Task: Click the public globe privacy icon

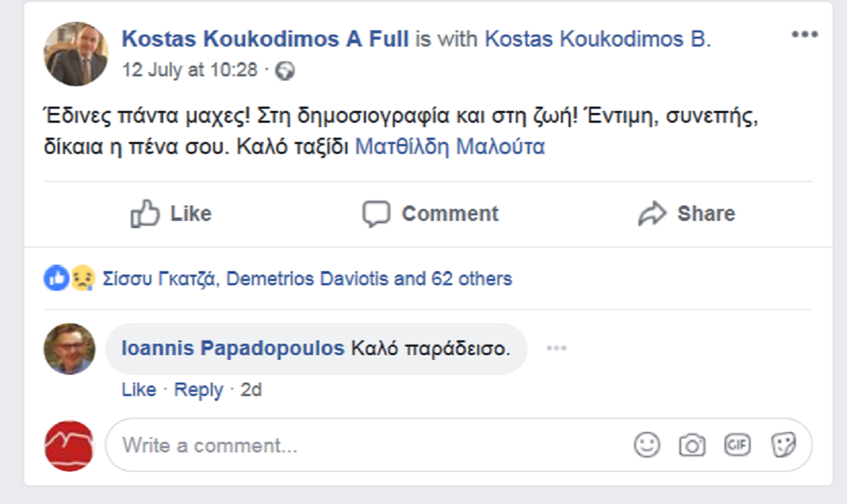Action: pos(284,71)
